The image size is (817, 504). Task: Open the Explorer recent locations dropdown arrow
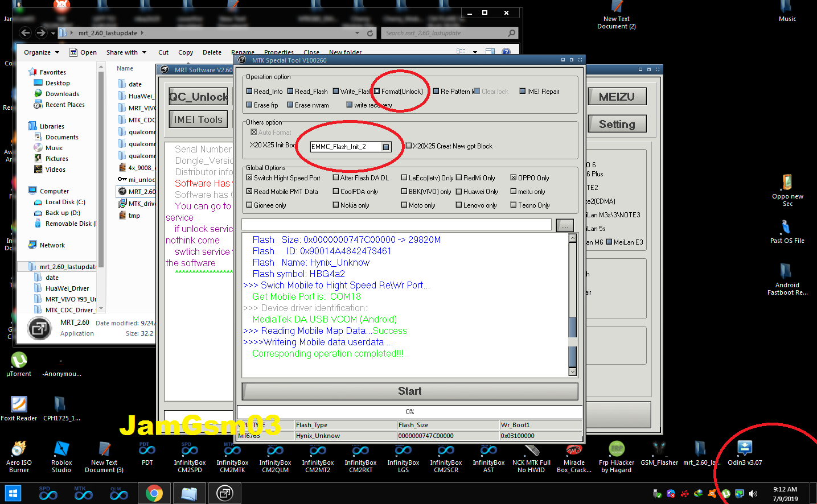(53, 33)
